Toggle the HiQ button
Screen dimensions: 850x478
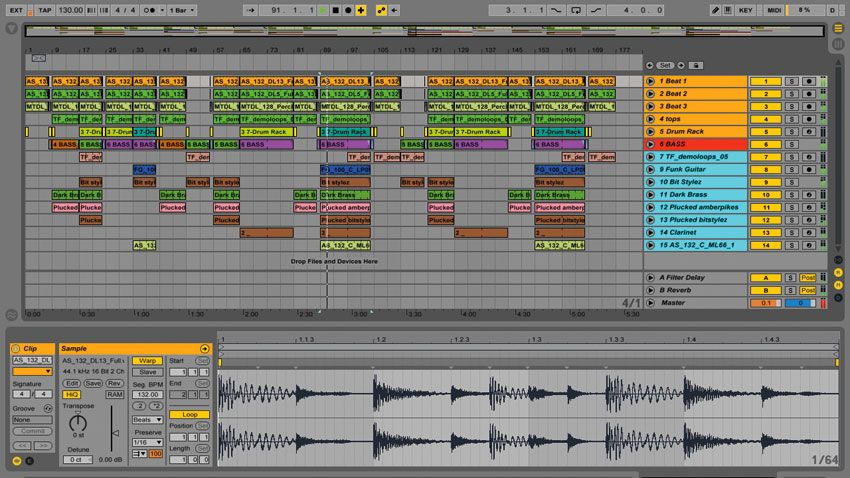71,395
